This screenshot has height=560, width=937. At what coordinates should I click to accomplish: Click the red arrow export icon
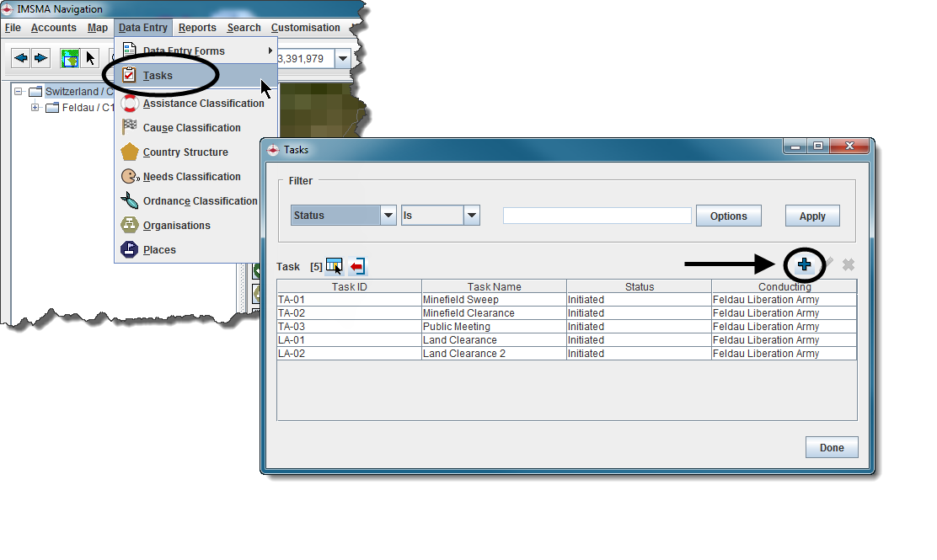tap(357, 266)
